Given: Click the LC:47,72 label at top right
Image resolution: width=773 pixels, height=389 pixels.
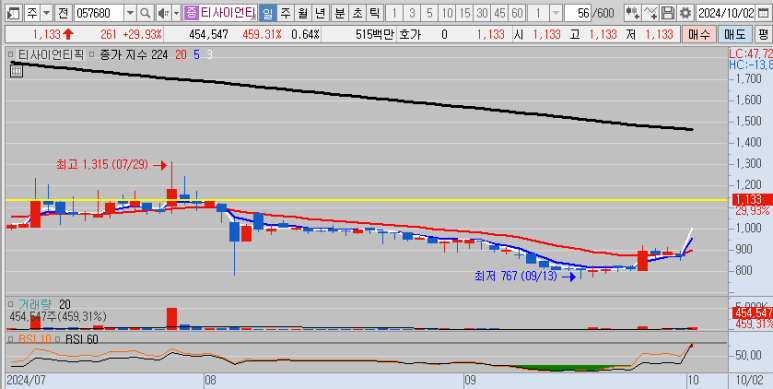Looking at the screenshot, I should pyautogui.click(x=751, y=53).
